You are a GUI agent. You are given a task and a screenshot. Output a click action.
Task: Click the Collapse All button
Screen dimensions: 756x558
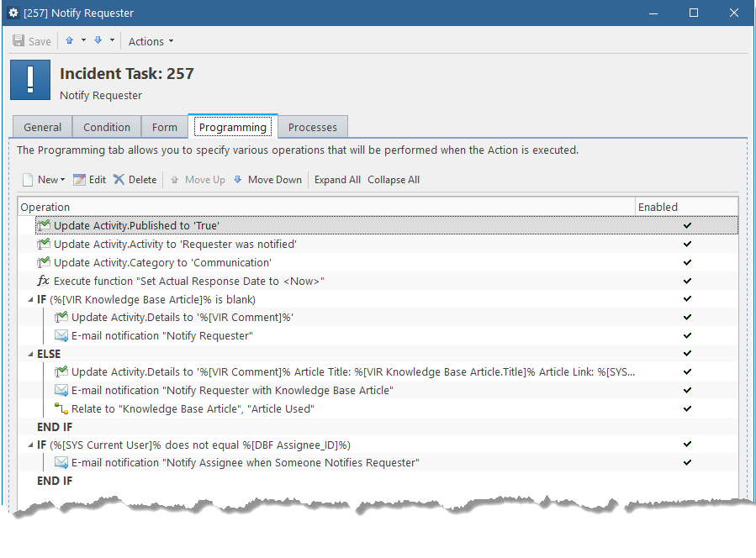(394, 180)
